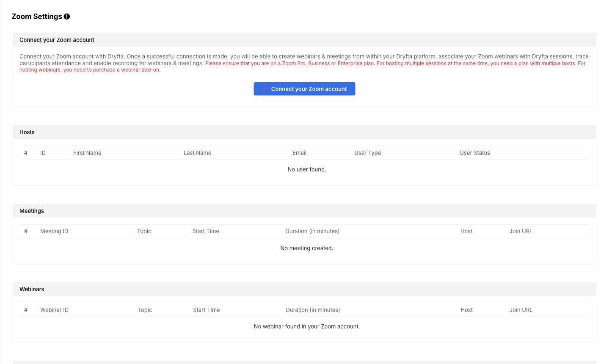Viewport: 601px width, 364px height.
Task: Click the ID column header in Hosts
Action: (x=43, y=153)
